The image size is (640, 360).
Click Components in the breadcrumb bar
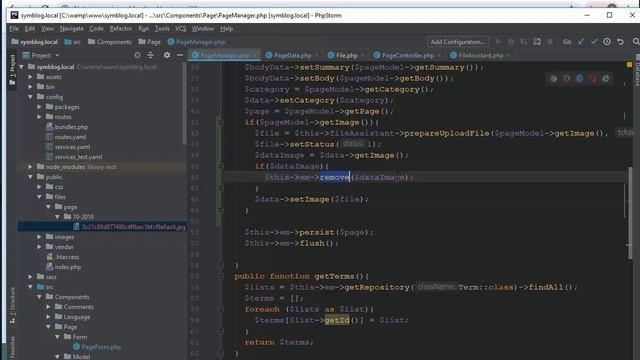110,42
